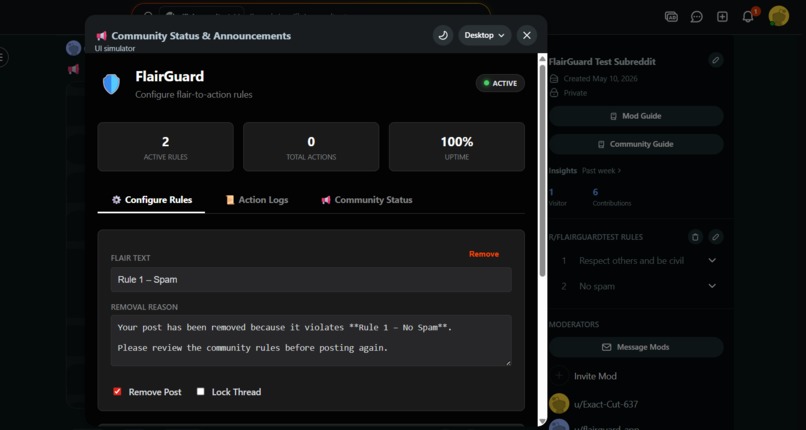Screen dimensions: 806x430
Task: Click the megaphone icon in the dialog title
Action: (101, 36)
